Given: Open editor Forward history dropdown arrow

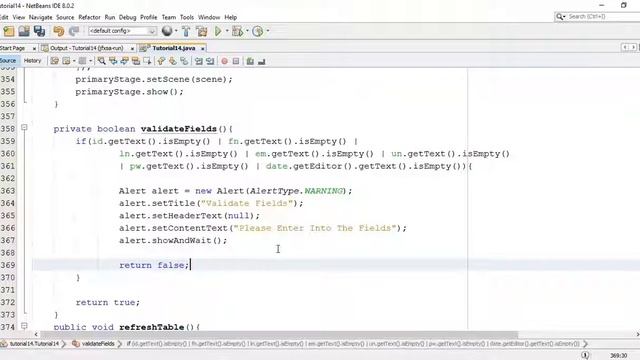Looking at the screenshot, I should (x=90, y=61).
